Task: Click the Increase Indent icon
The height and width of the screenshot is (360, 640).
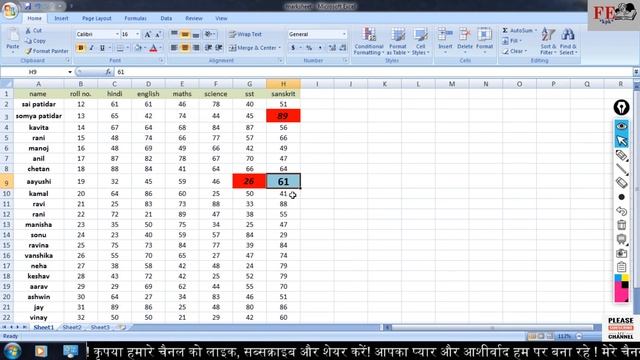Action: pos(219,48)
